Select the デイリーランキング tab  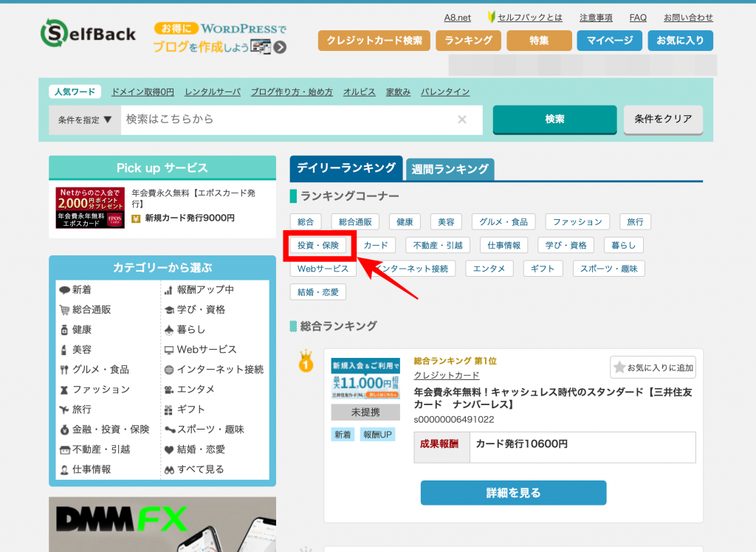(346, 168)
